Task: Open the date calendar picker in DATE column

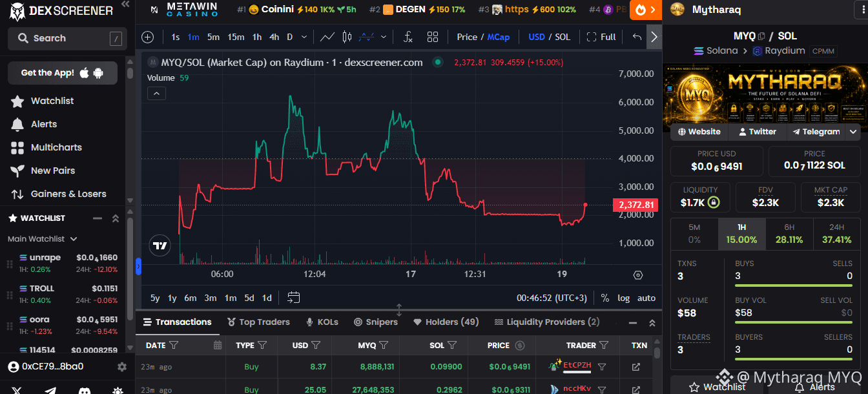Action: [218, 345]
